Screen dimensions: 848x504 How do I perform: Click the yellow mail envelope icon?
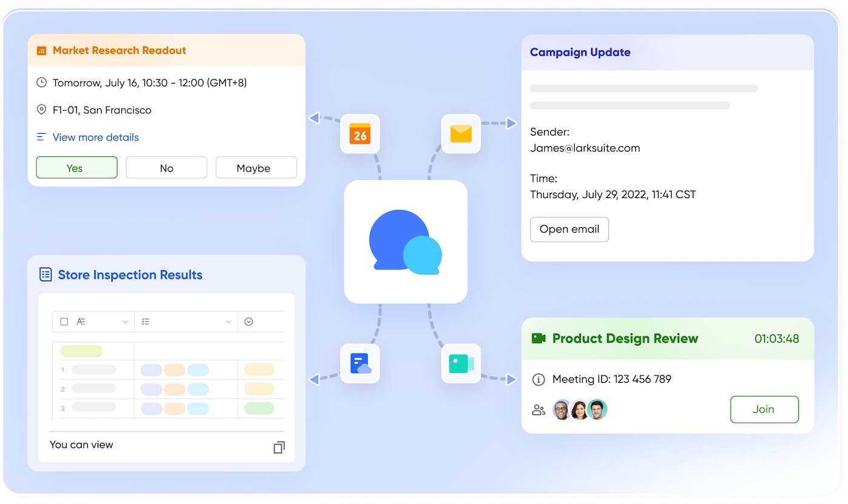[460, 134]
